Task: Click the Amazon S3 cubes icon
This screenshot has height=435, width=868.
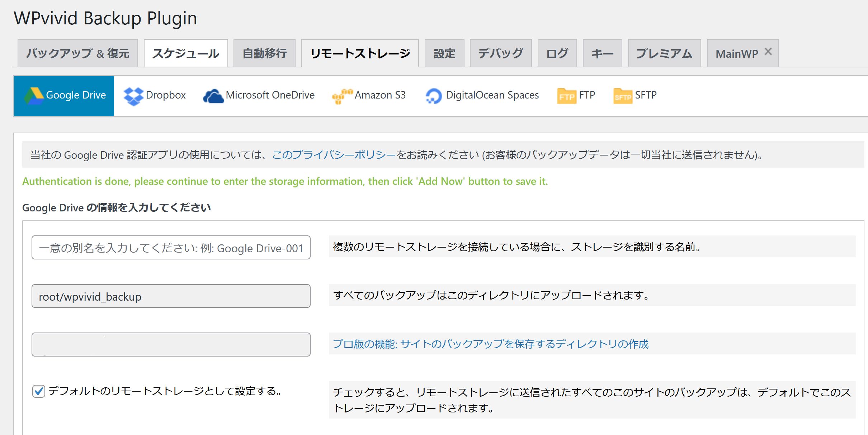Action: (x=343, y=96)
